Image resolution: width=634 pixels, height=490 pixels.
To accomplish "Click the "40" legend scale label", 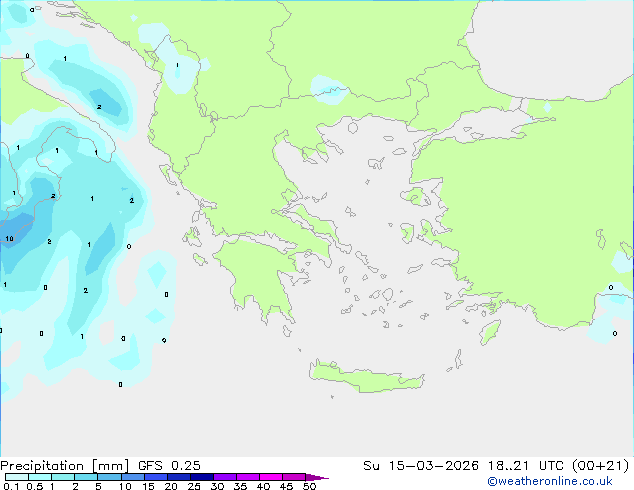I will pos(263,486).
